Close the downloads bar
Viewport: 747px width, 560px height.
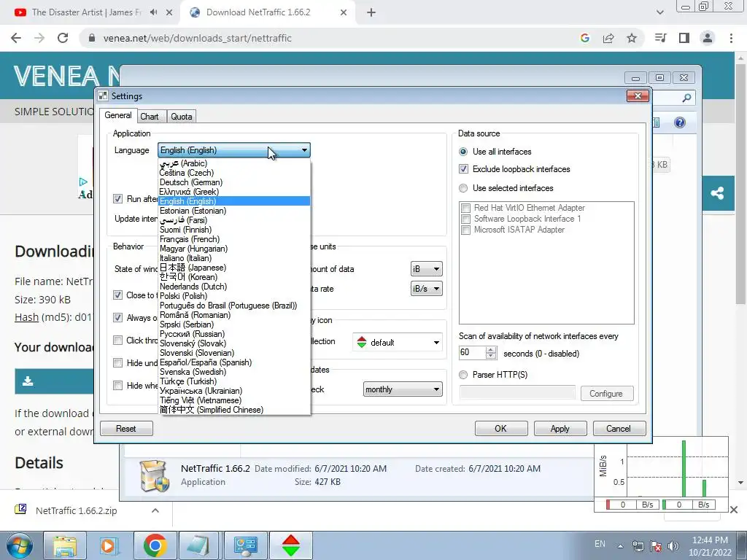734,510
